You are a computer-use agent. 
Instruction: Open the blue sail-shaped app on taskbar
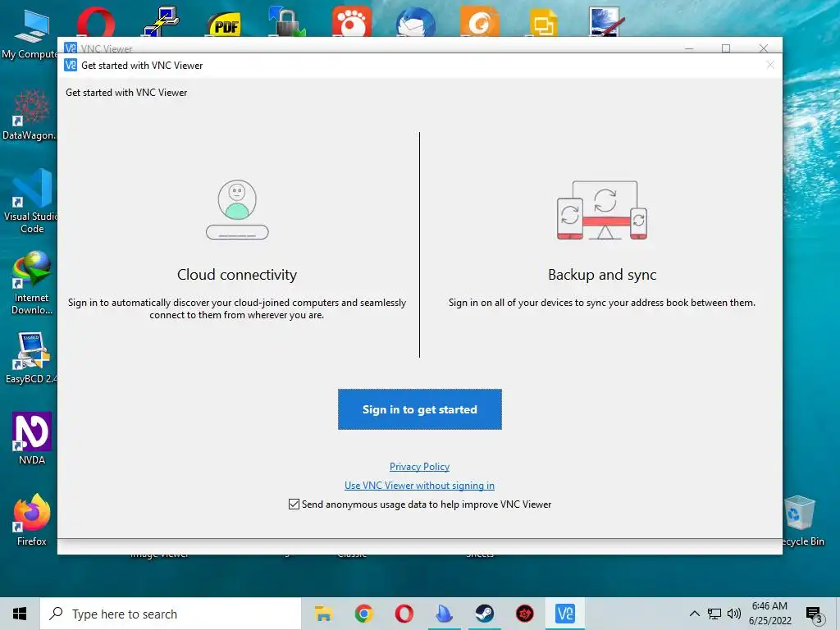tap(444, 614)
